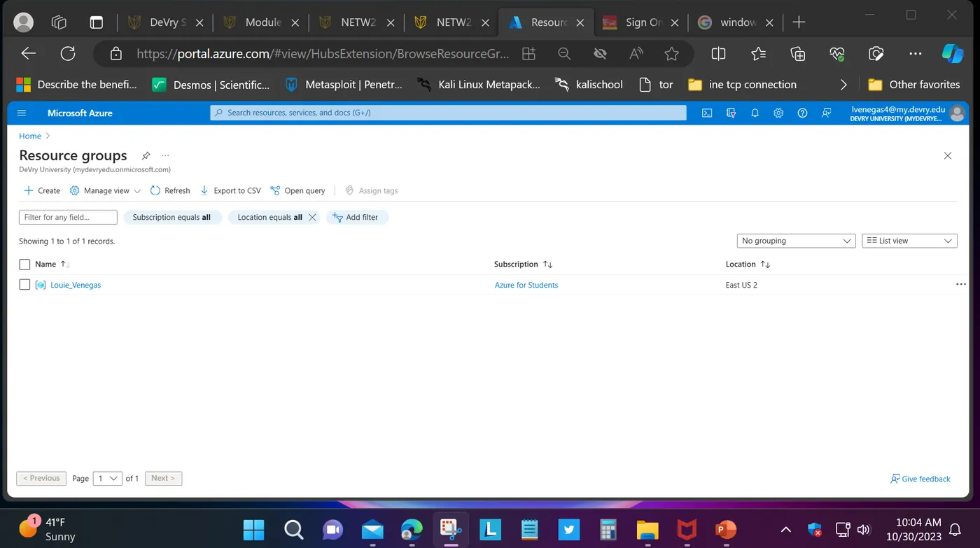Open Edge split screen view
This screenshot has height=548, width=980.
718,53
